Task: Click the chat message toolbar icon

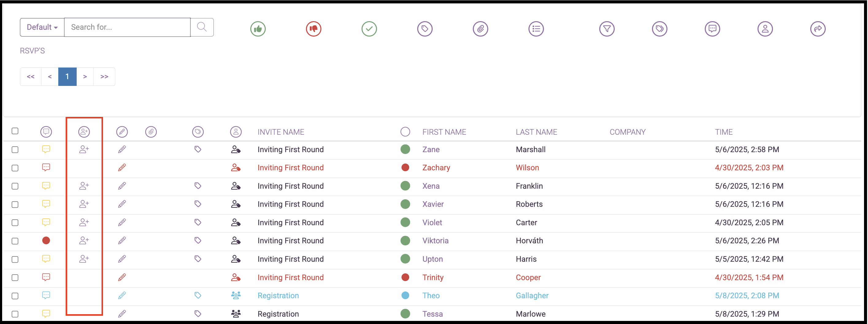Action: point(712,29)
